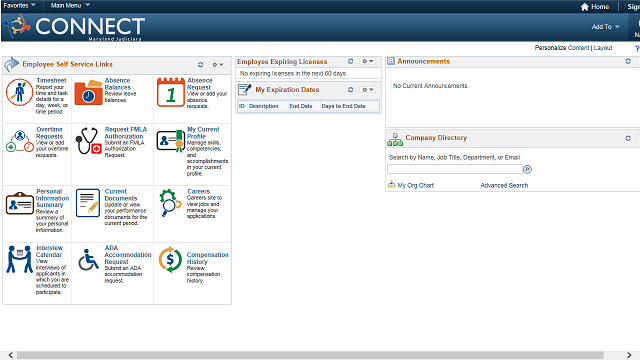The height and width of the screenshot is (360, 640).
Task: Click the CONNECT Maryland Judiciary logo
Action: point(74,27)
